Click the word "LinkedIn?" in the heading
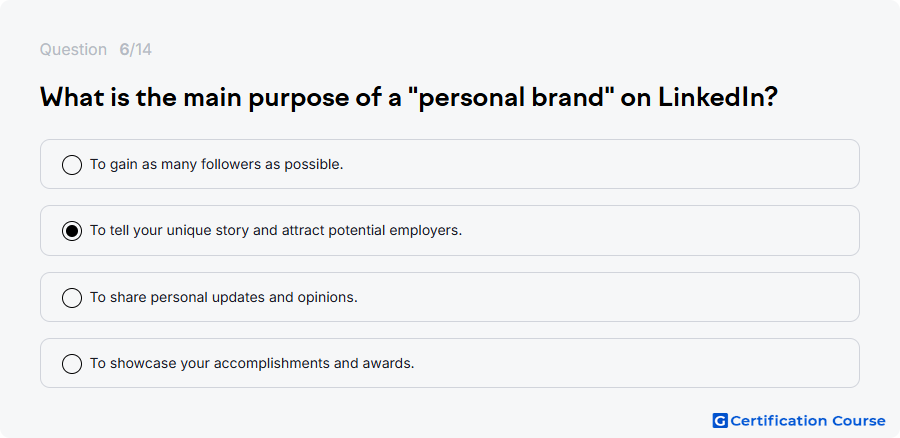The height and width of the screenshot is (438, 900). 717,98
